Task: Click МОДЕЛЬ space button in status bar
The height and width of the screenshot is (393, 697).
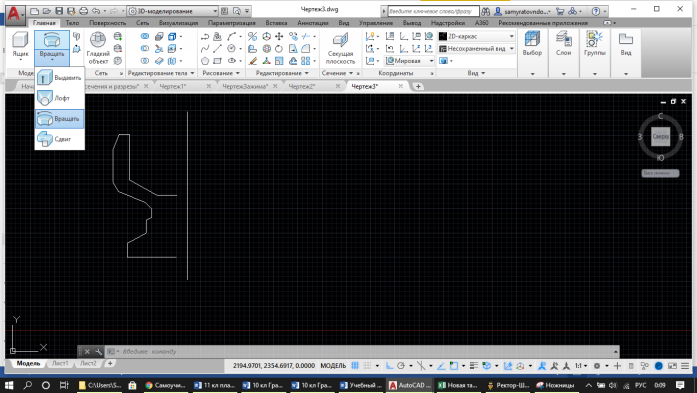Action: 333,365
